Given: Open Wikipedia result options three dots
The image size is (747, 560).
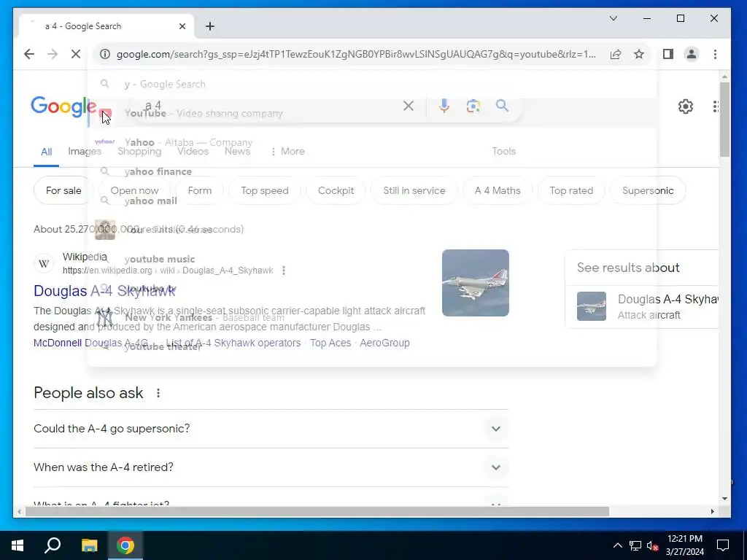Looking at the screenshot, I should pos(284,271).
